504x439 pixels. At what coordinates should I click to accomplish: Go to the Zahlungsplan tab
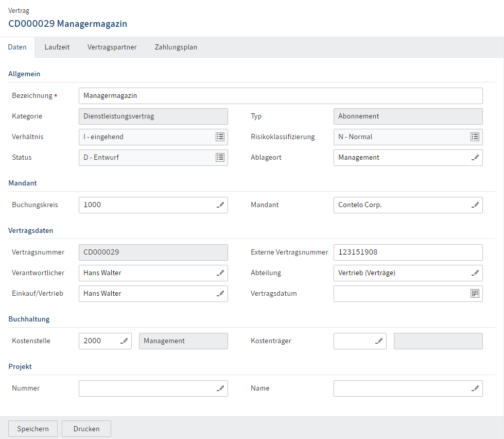(176, 47)
